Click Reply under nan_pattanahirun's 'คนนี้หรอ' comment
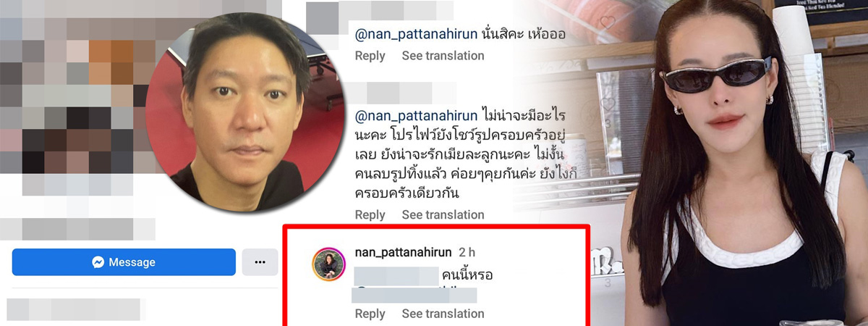Screen dimensions: 868x326 [370, 314]
